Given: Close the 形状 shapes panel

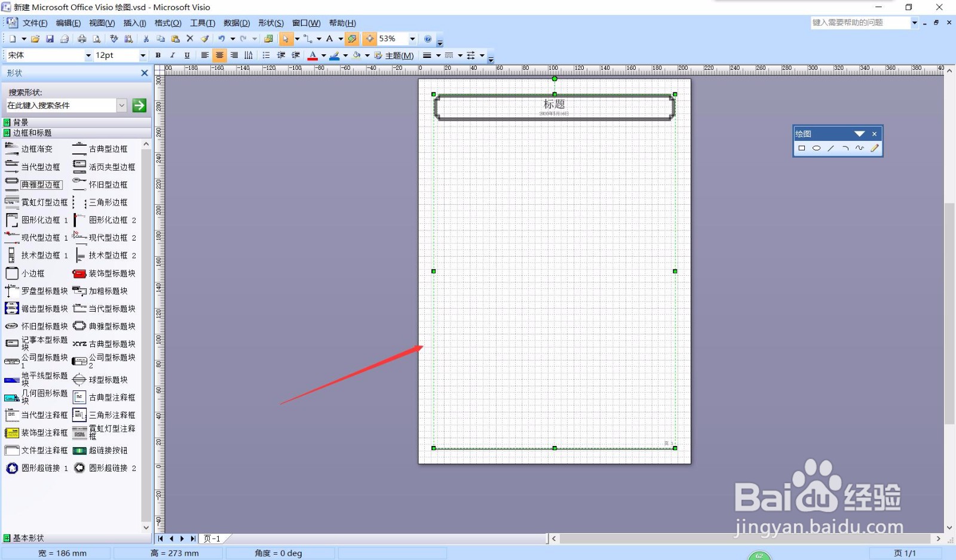Looking at the screenshot, I should pyautogui.click(x=144, y=73).
